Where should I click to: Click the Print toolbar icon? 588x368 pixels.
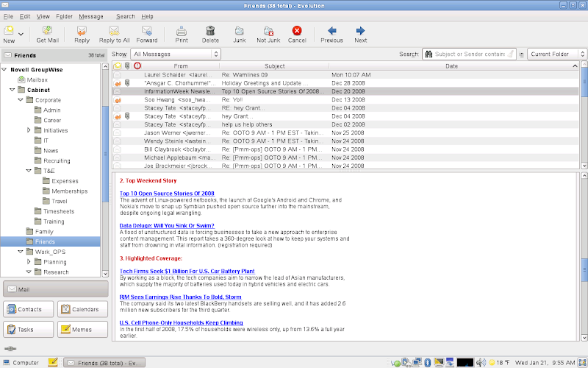182,30
